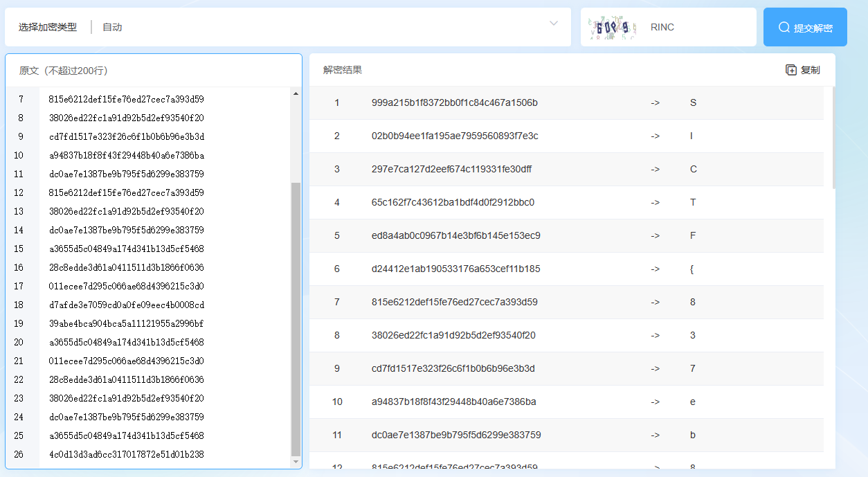Image resolution: width=868 pixels, height=477 pixels.
Task: Select source line 9 hash cd7fd1517e32...
Action: click(x=127, y=136)
